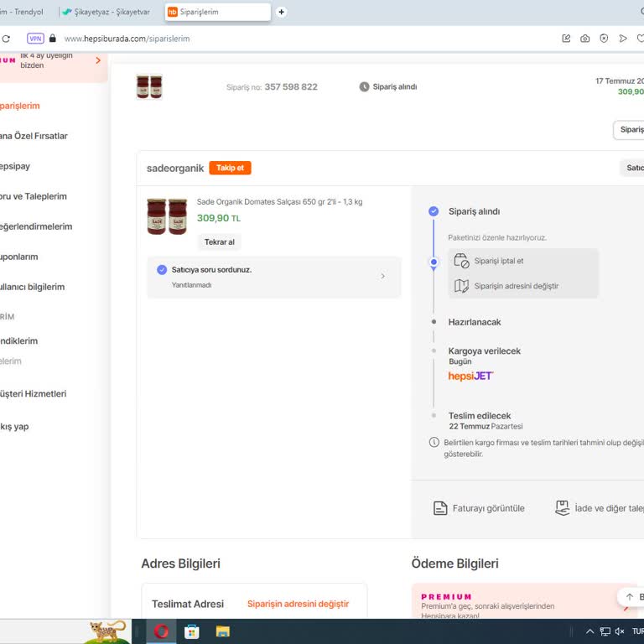Switch to the Şikayetyaz - Şikayetvar tab
Screen dimensions: 644x644
tap(106, 12)
